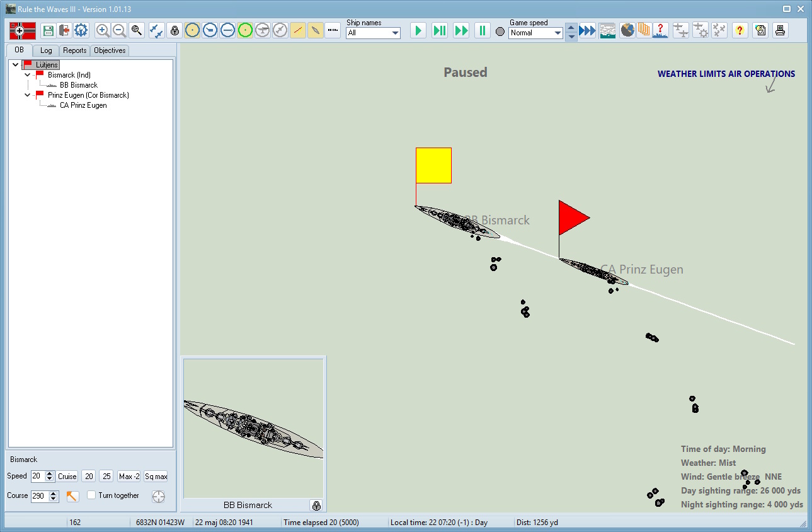Toggle the green circle range ring button

pyautogui.click(x=245, y=30)
